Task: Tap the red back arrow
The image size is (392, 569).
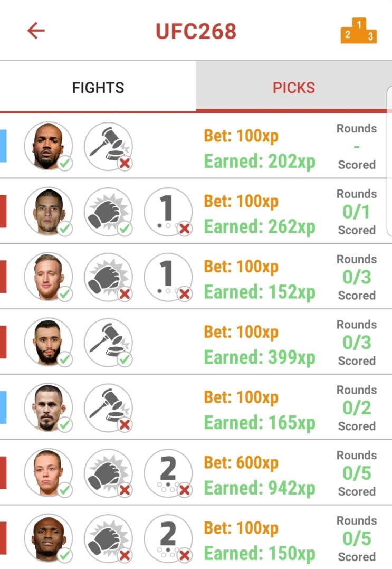Action: (x=36, y=31)
